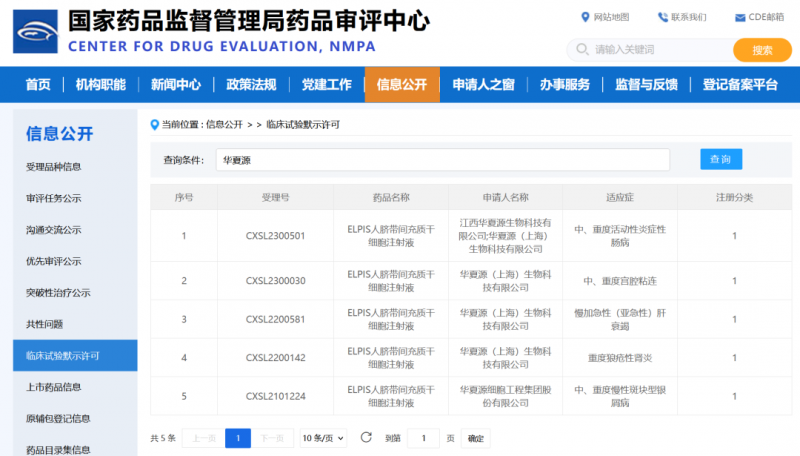The image size is (800, 456).
Task: Open 共性问题 in sidebar
Action: (44, 324)
